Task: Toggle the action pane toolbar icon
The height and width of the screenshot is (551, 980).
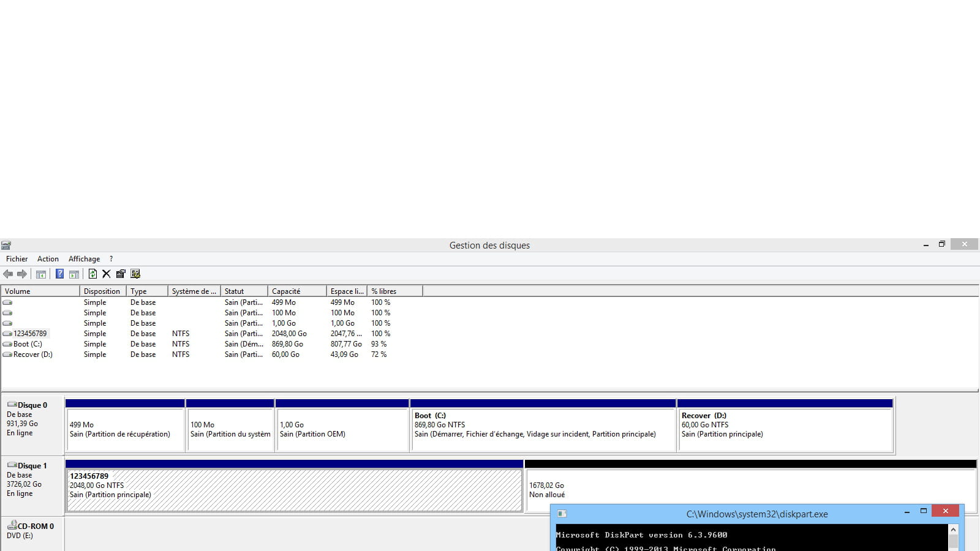Action: click(x=74, y=274)
